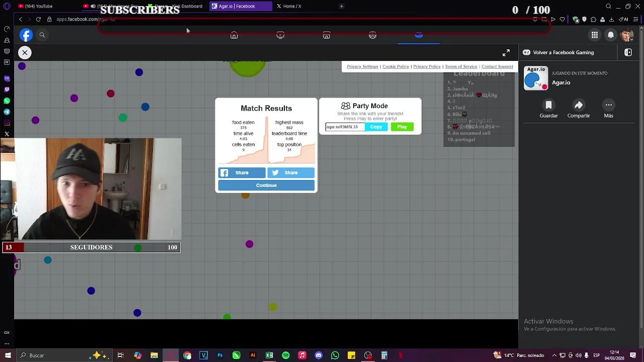Open Telegram in Opera sidebar
Screen dimensions: 644x362
7,112
